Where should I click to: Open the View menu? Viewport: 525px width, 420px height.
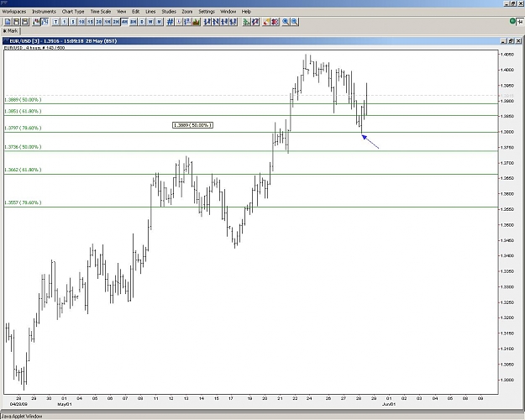[x=121, y=12]
